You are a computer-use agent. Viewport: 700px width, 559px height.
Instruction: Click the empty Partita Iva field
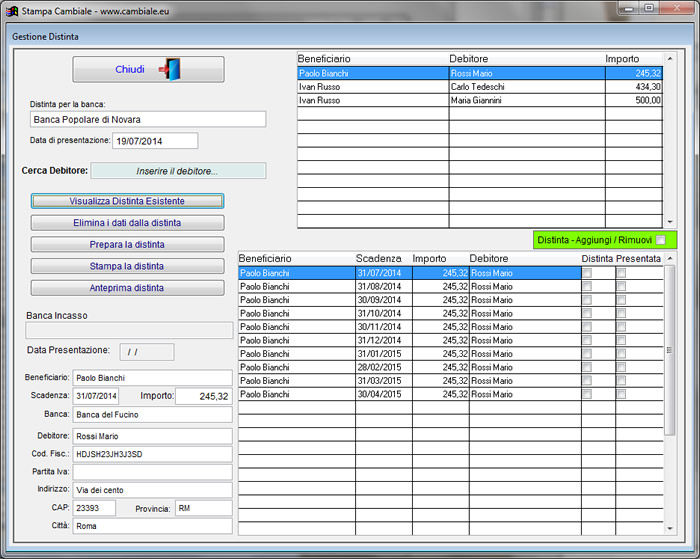pyautogui.click(x=153, y=472)
